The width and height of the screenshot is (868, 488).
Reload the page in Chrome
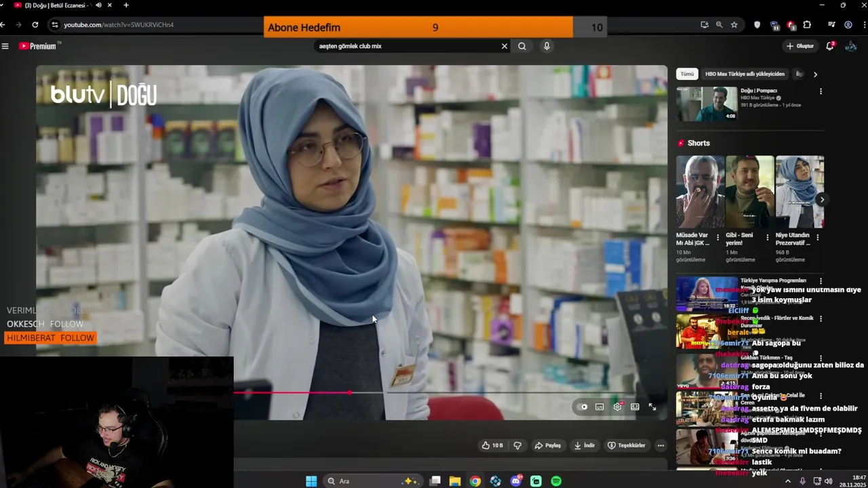pos(35,25)
